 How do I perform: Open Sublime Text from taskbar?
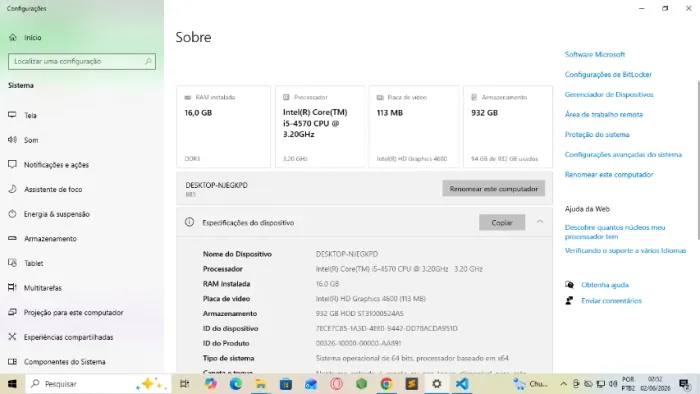coord(412,384)
